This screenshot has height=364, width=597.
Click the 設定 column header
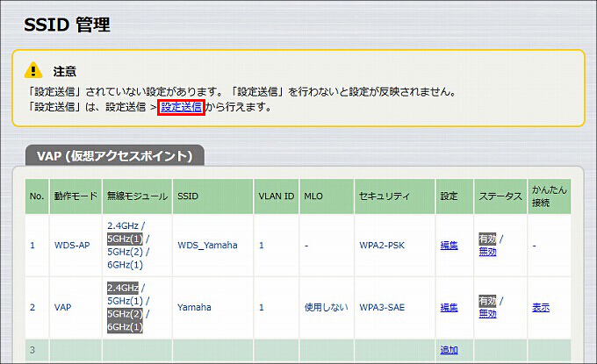455,196
